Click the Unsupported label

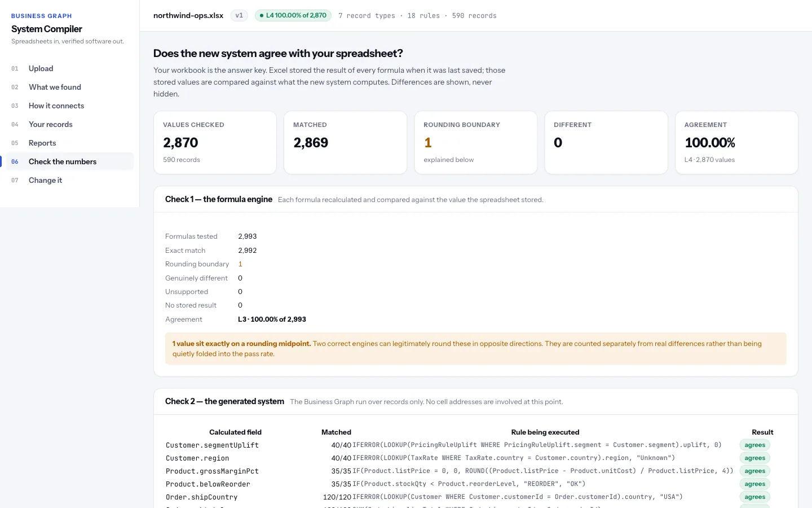187,292
